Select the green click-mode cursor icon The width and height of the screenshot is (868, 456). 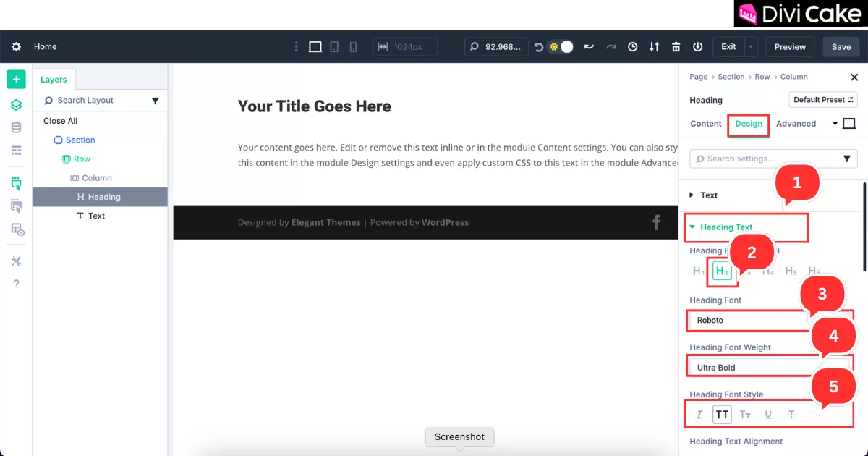click(x=16, y=183)
